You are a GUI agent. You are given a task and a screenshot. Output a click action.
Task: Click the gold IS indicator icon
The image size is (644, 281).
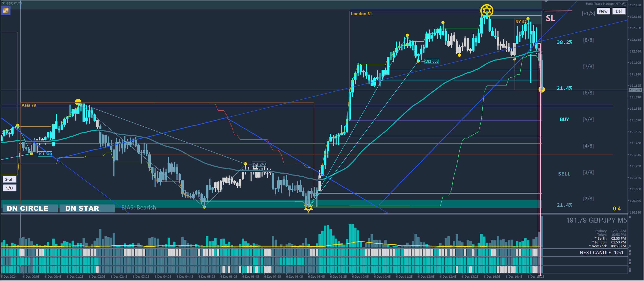(6, 11)
